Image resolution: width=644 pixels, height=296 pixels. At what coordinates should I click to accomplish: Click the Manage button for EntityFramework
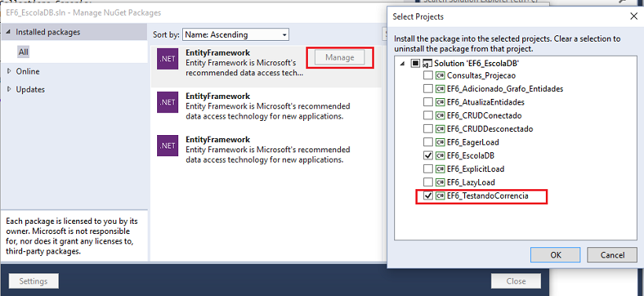click(339, 57)
